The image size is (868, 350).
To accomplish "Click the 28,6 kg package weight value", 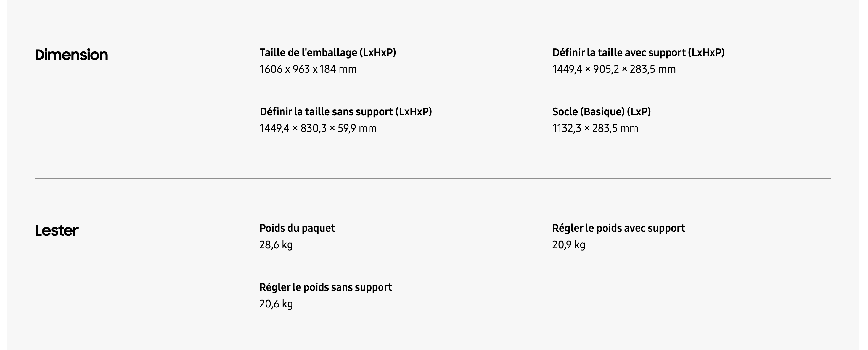I will (x=276, y=245).
